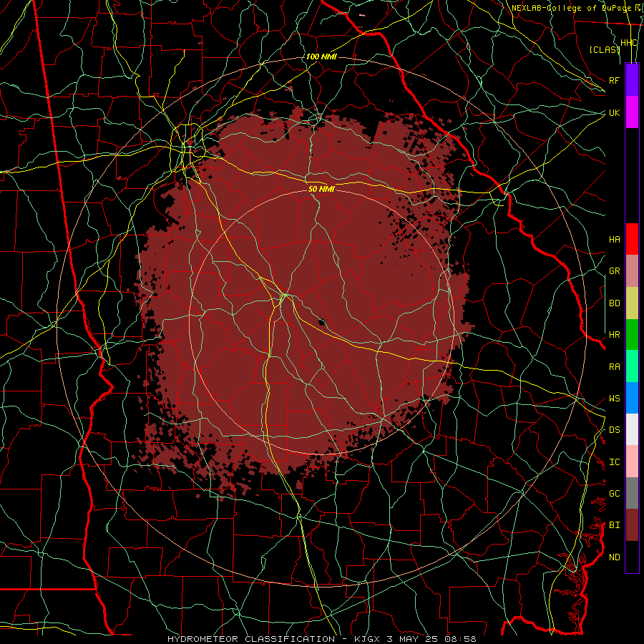Click the BI dark red color swatch
Screen dimensions: 644x644
tap(632, 525)
